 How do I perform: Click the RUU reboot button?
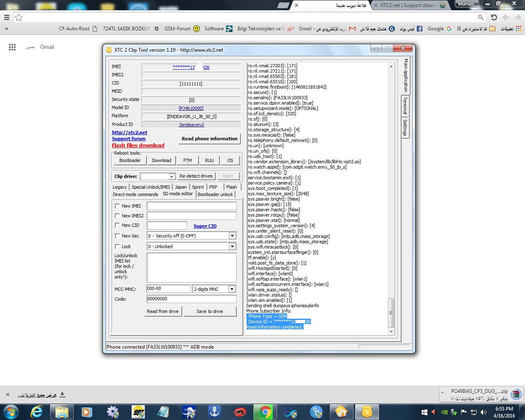tap(210, 160)
